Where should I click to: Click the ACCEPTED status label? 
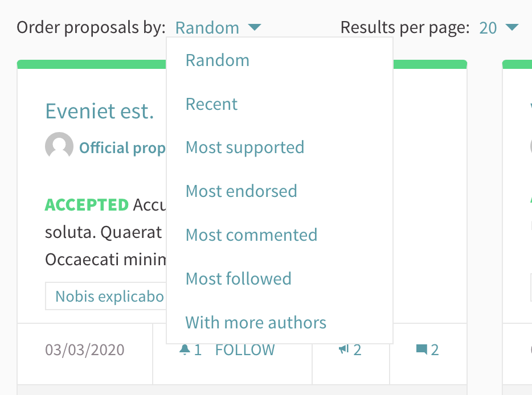[87, 205]
